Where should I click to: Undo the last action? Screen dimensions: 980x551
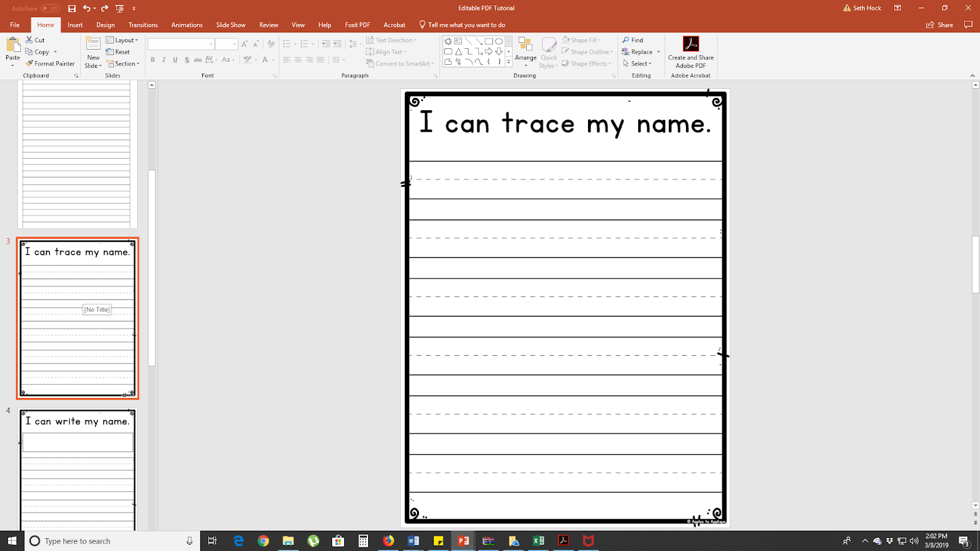[x=86, y=8]
